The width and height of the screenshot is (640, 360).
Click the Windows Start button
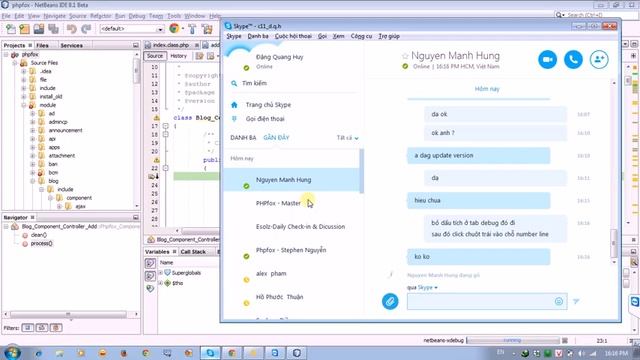(11, 353)
